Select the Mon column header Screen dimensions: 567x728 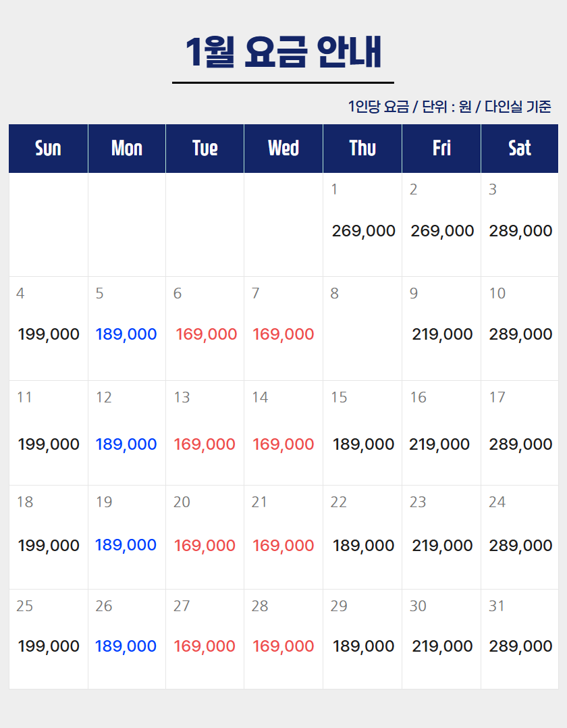click(x=127, y=149)
